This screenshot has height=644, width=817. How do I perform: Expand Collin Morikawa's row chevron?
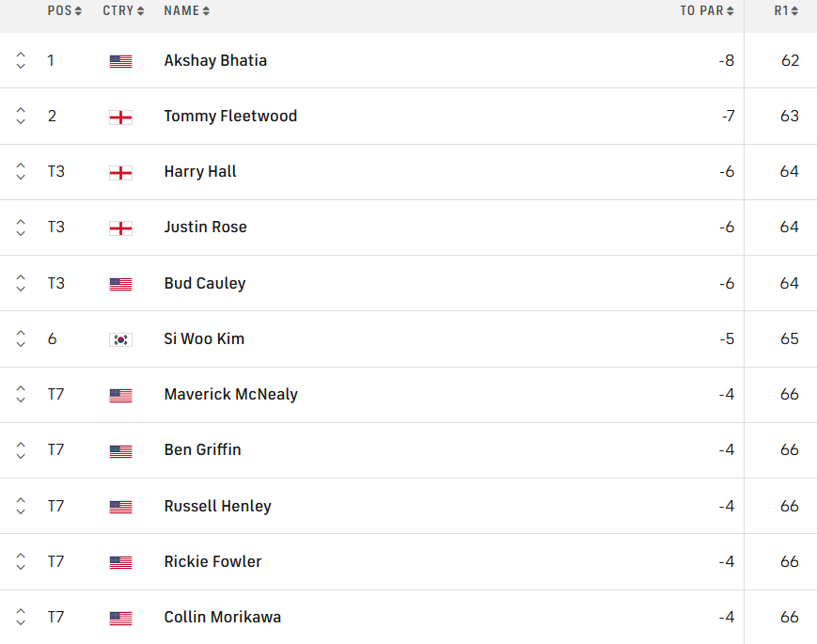[x=21, y=617]
